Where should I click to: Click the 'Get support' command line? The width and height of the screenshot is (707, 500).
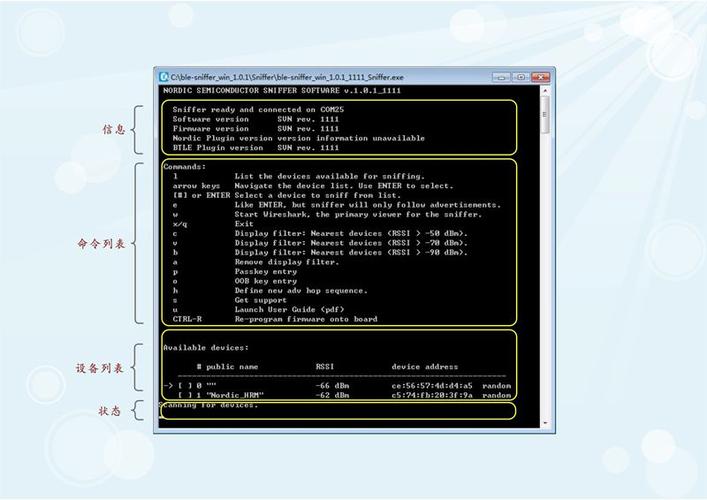(x=229, y=300)
